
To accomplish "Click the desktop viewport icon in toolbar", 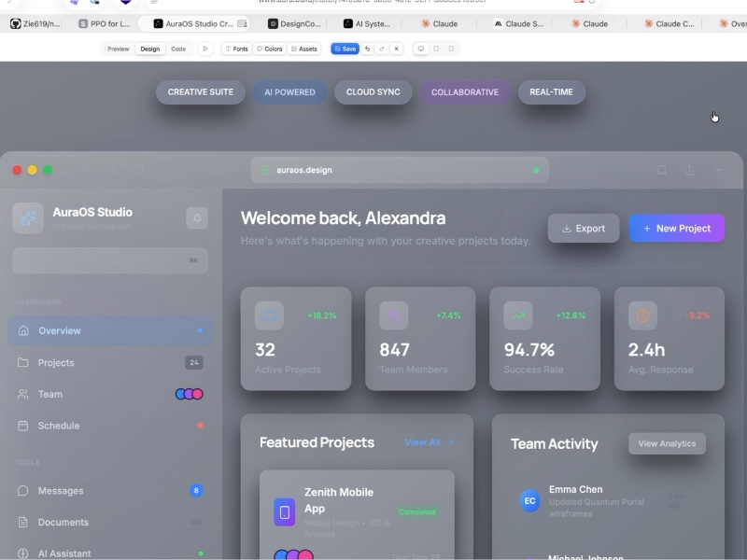I will coord(420,49).
